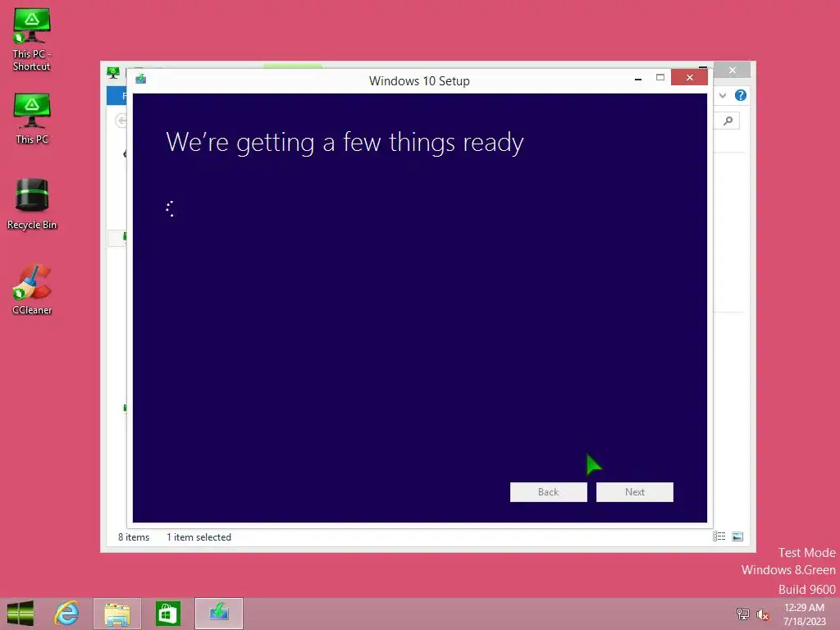Click the Back button in Windows 10 Setup
The width and height of the screenshot is (840, 630).
tap(548, 492)
